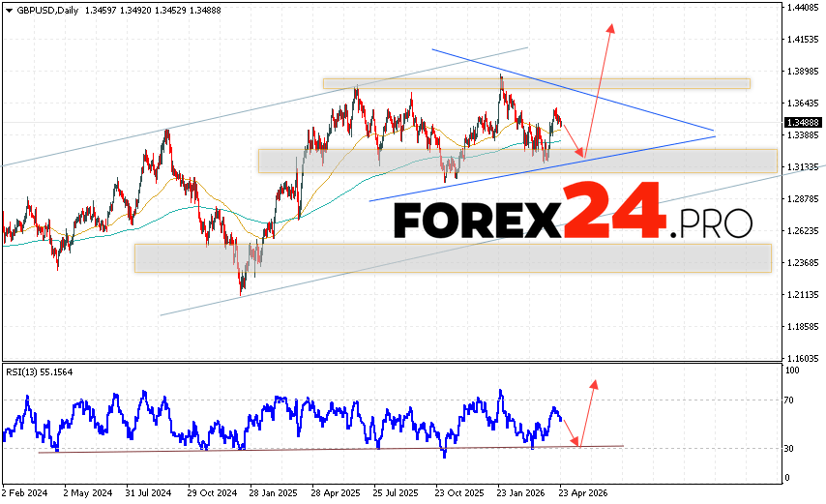Viewport: 826px width, 504px height.
Task: Click the 2 Feb 2024 date label
Action: coord(27,492)
